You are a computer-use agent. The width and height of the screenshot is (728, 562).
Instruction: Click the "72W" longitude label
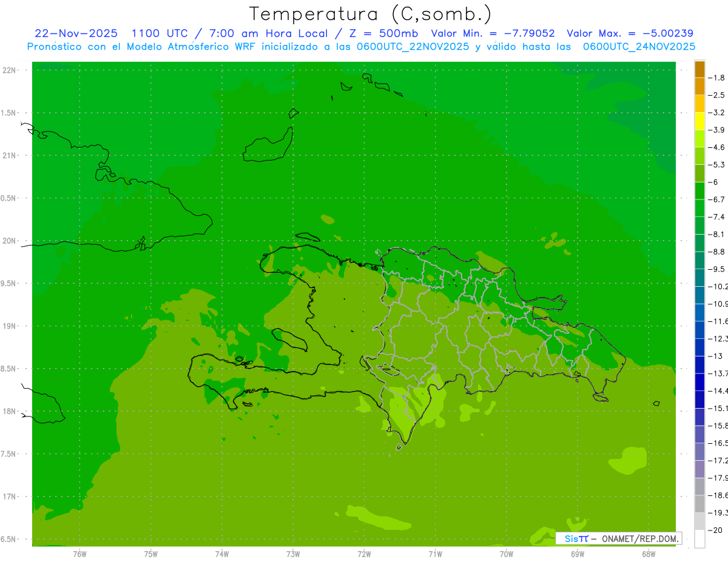click(365, 554)
